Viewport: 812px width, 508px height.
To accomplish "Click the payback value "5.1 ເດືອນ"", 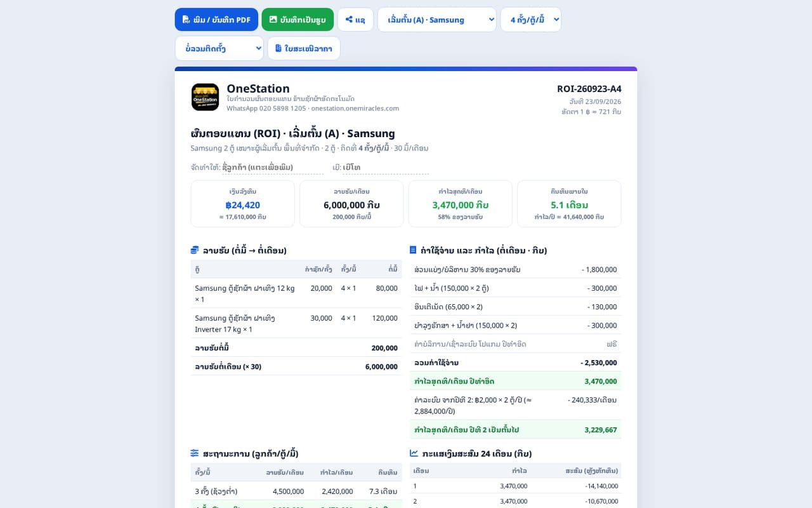I will (570, 205).
